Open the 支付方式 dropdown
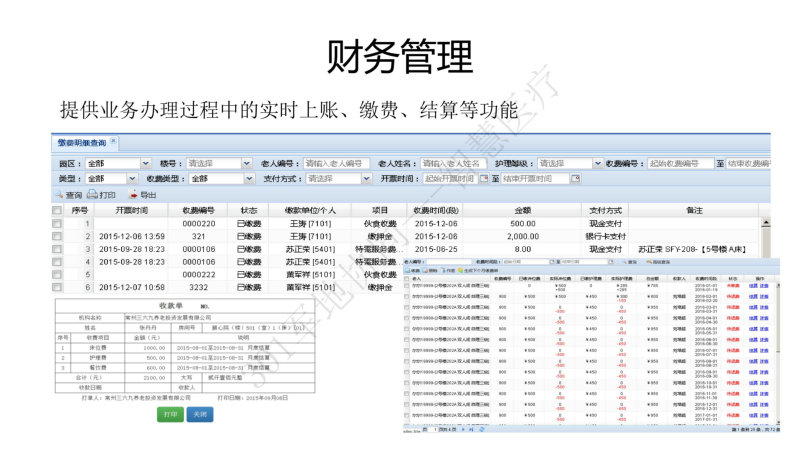This screenshot has height=450, width=800. tap(366, 179)
